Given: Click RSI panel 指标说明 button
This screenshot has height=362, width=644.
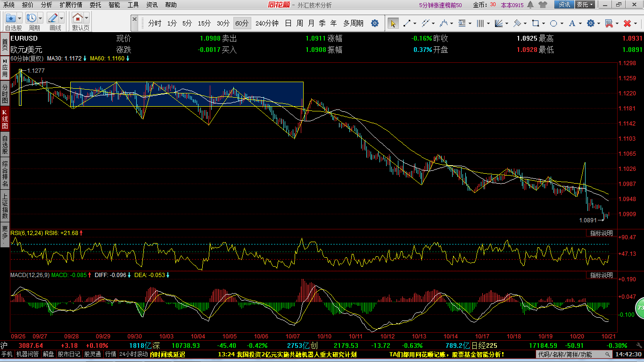Looking at the screenshot, I should [x=602, y=234].
